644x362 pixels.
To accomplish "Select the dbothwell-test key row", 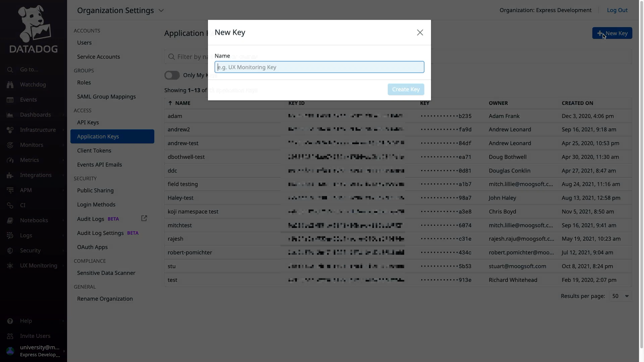I will [398, 157].
